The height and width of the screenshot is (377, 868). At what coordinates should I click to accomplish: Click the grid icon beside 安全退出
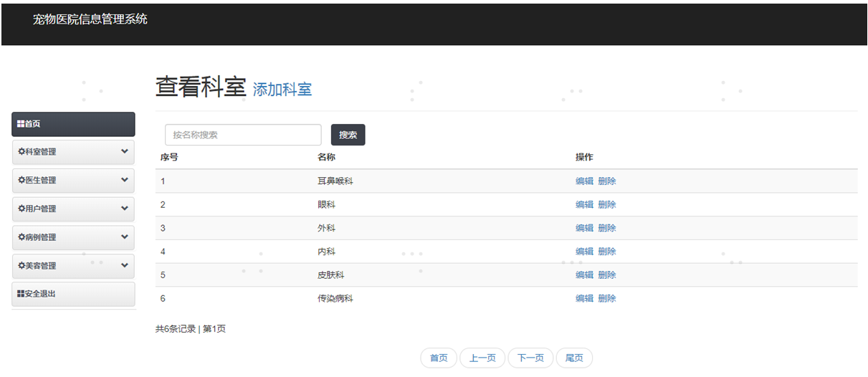[21, 294]
